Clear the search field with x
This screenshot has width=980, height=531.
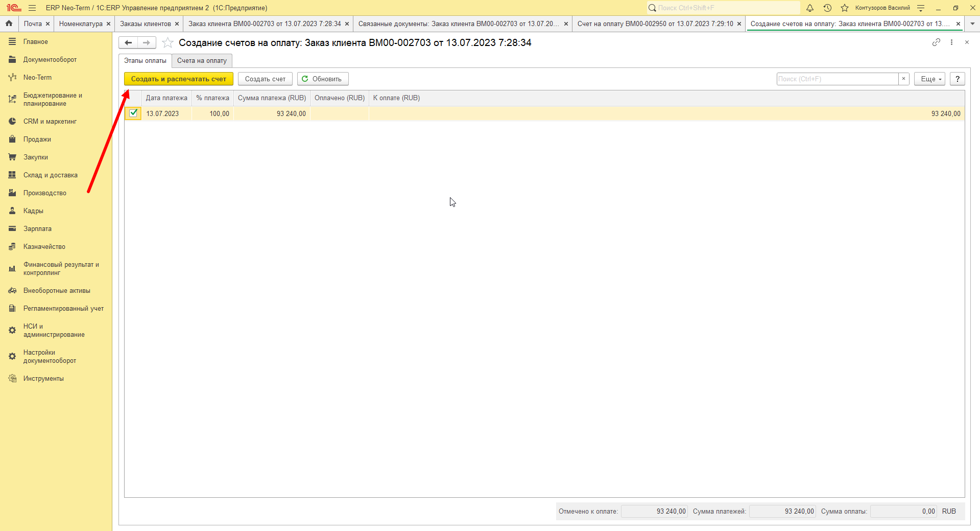click(903, 79)
